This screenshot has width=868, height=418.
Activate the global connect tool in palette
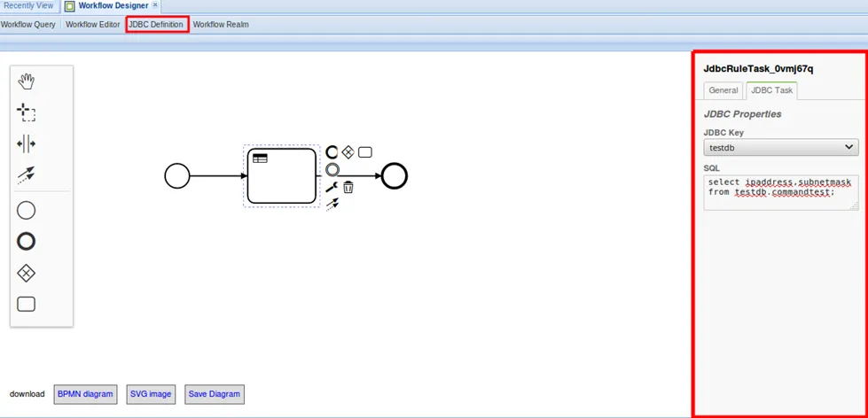(x=26, y=175)
